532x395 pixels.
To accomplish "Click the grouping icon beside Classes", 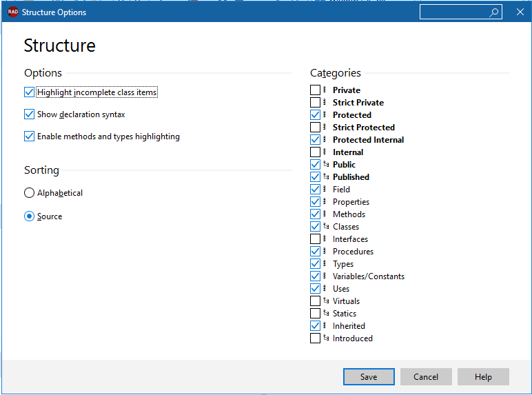I will (326, 226).
